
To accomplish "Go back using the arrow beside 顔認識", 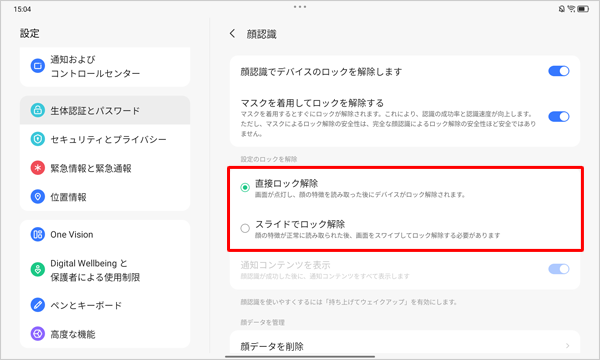I will [232, 34].
